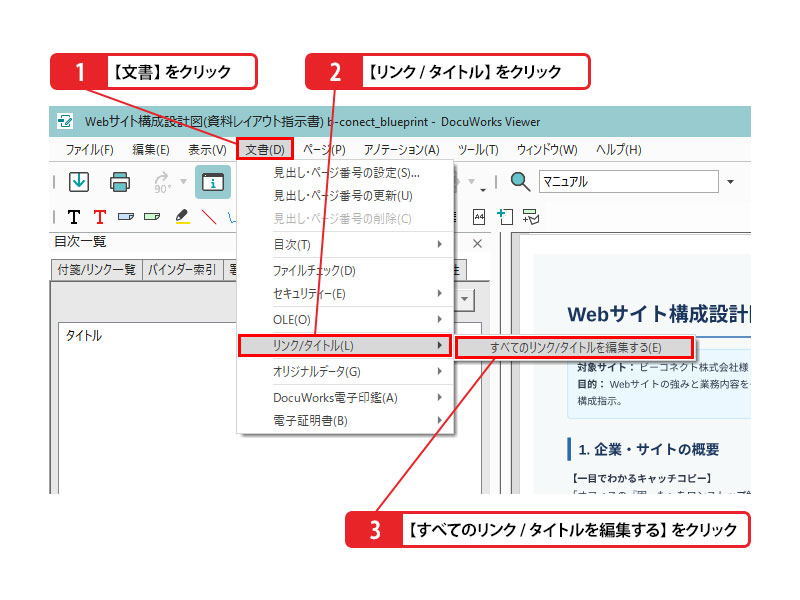Click in the マニュアル search field

click(629, 182)
